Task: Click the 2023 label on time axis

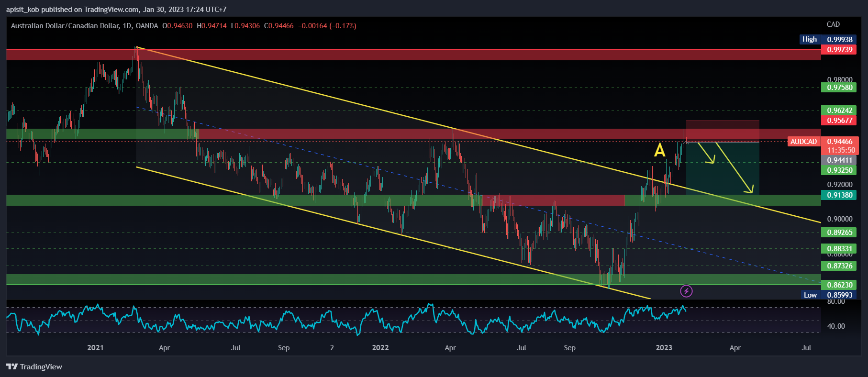Action: click(664, 348)
